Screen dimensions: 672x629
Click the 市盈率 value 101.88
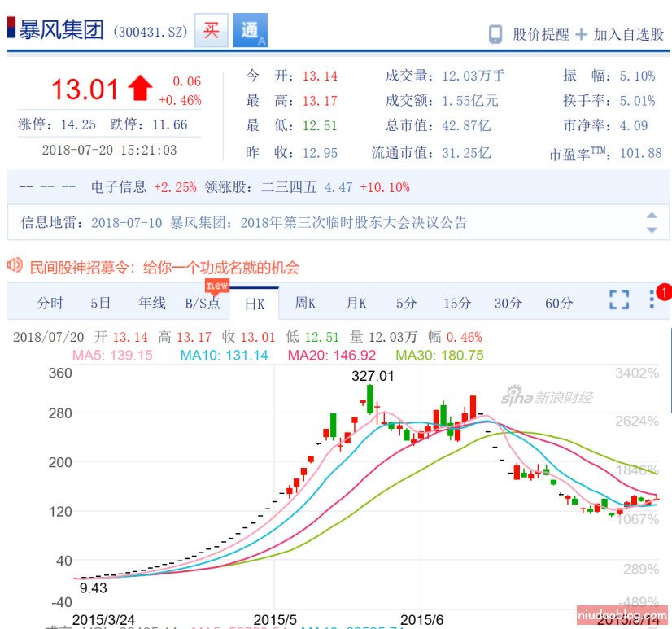tap(641, 153)
